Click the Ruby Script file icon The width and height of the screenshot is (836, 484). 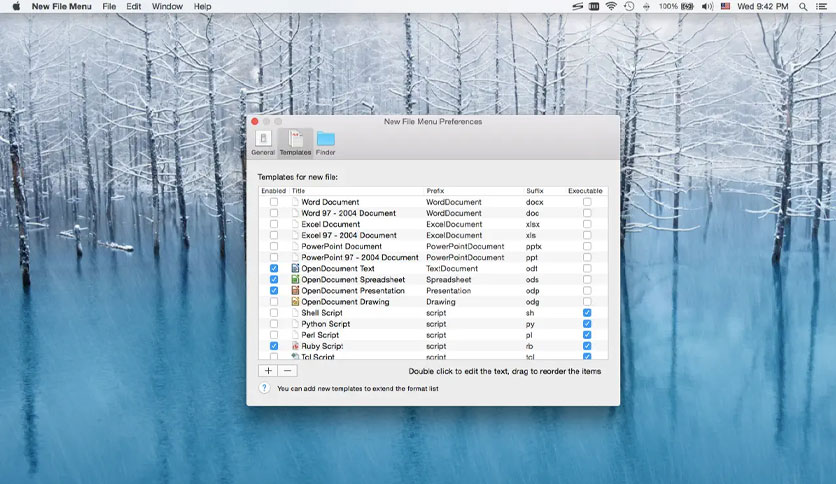295,346
